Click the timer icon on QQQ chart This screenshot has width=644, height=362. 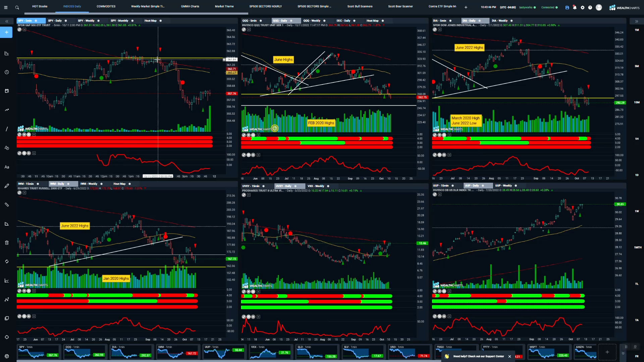[275, 128]
